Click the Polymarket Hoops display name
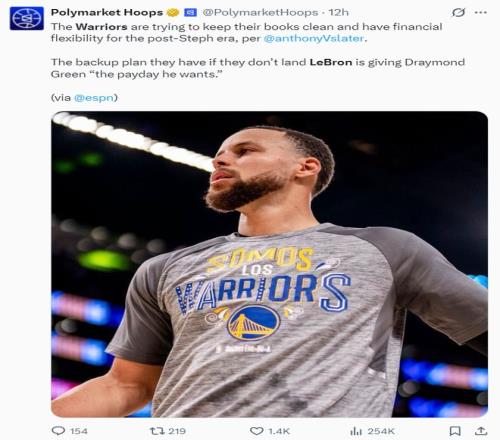Image resolution: width=500 pixels, height=440 pixels. click(107, 12)
